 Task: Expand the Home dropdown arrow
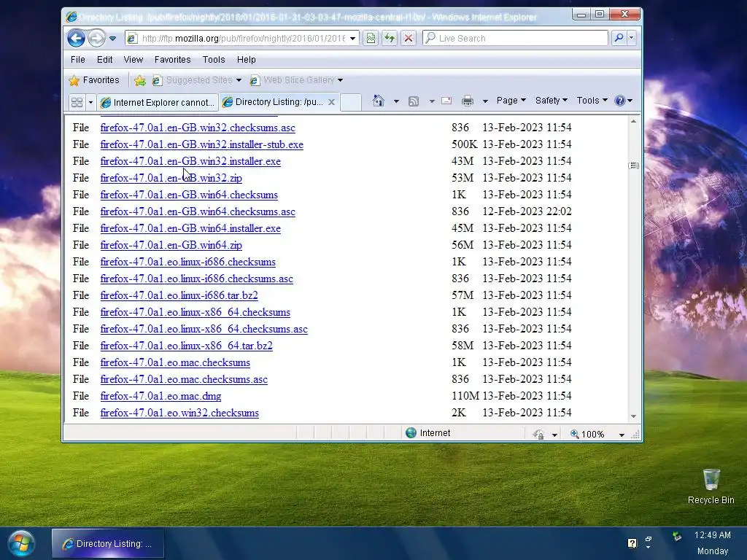396,101
